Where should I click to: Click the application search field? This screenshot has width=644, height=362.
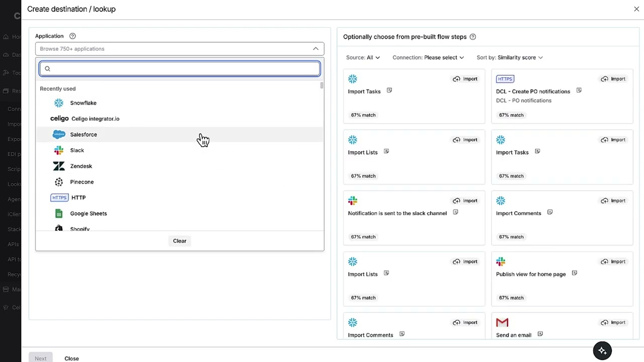pyautogui.click(x=180, y=68)
